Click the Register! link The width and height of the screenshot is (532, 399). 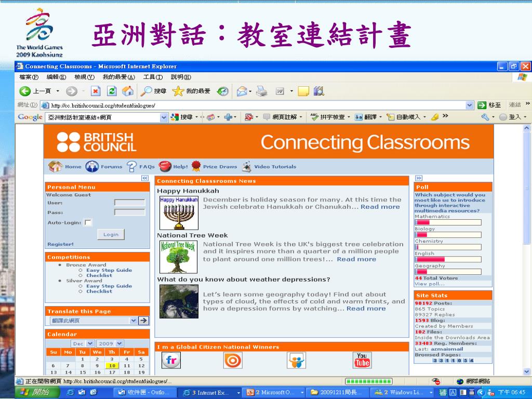click(x=60, y=244)
